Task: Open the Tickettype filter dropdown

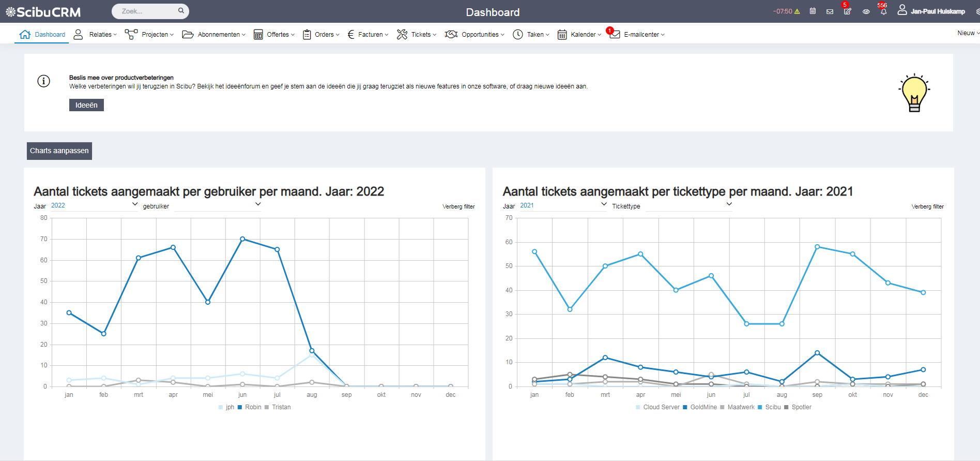Action: click(x=689, y=205)
